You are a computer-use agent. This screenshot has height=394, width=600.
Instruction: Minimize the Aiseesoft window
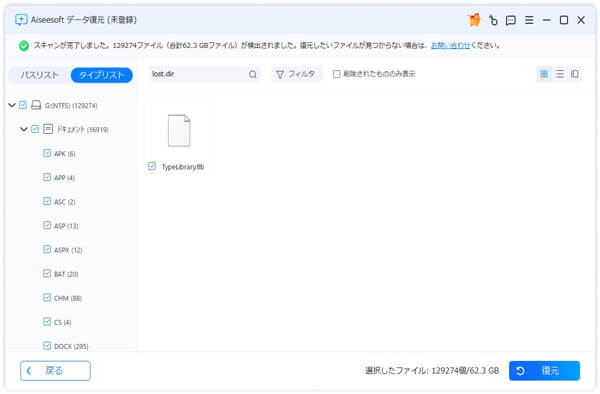point(546,20)
